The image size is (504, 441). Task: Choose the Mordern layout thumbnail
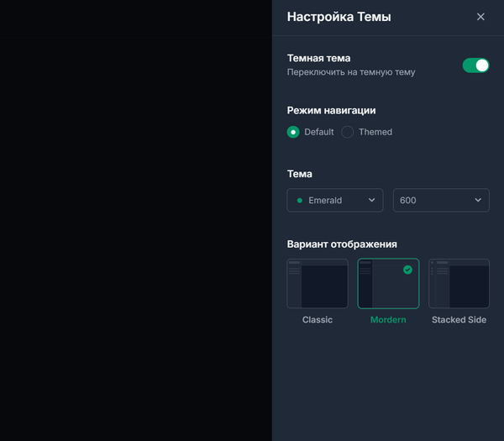pyautogui.click(x=388, y=284)
